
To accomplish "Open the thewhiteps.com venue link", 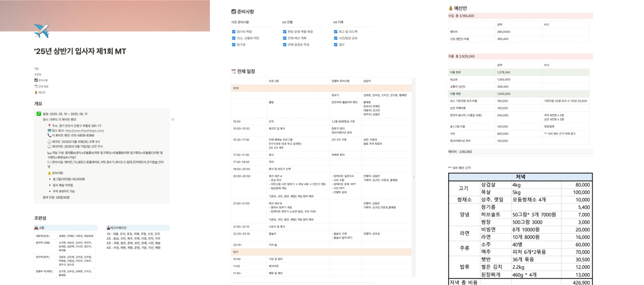I will (79, 130).
